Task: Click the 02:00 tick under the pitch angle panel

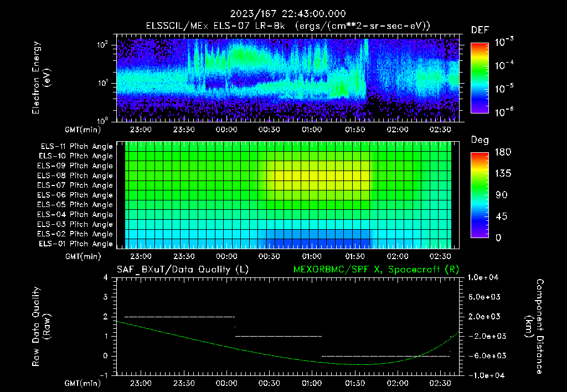Action: click(398, 256)
